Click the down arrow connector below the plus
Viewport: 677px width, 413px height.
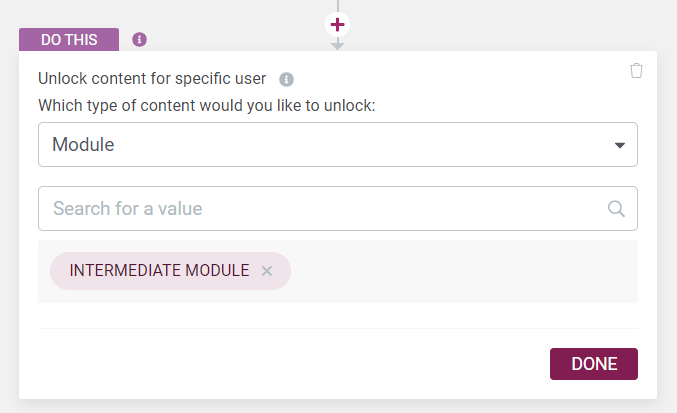click(337, 45)
